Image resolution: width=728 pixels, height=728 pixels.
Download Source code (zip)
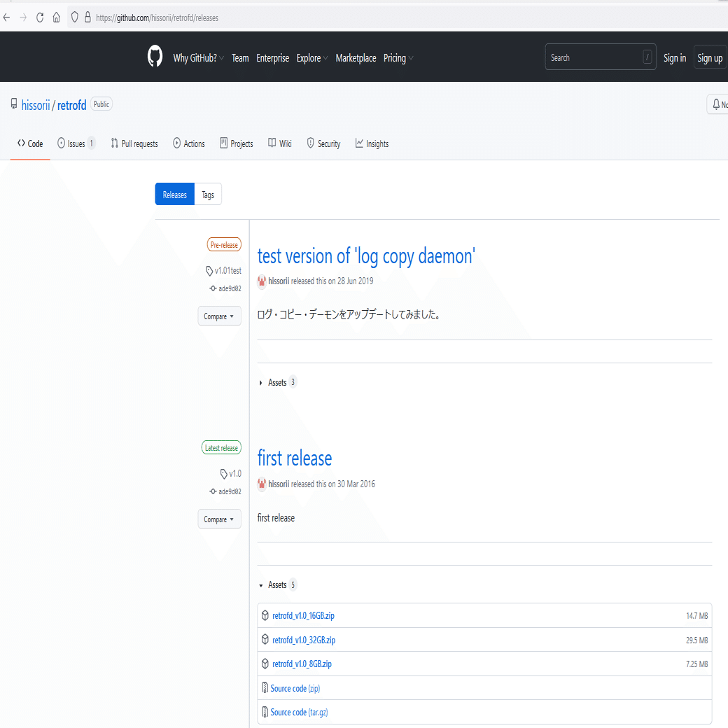[295, 688]
